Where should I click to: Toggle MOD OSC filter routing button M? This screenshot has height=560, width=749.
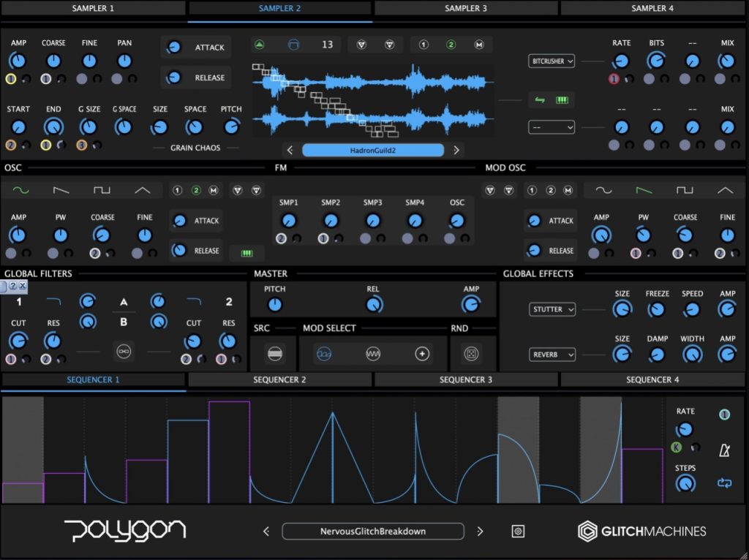568,191
